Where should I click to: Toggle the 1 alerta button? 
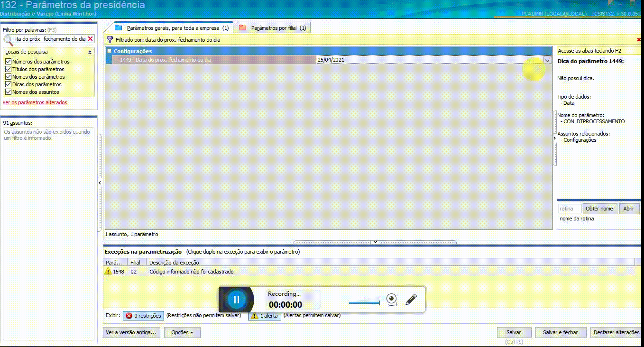tap(265, 316)
